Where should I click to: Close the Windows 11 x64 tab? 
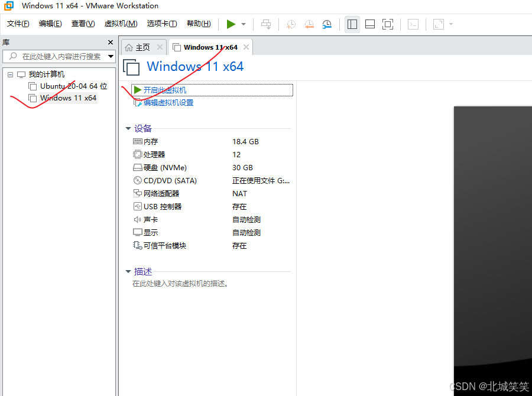click(x=246, y=47)
